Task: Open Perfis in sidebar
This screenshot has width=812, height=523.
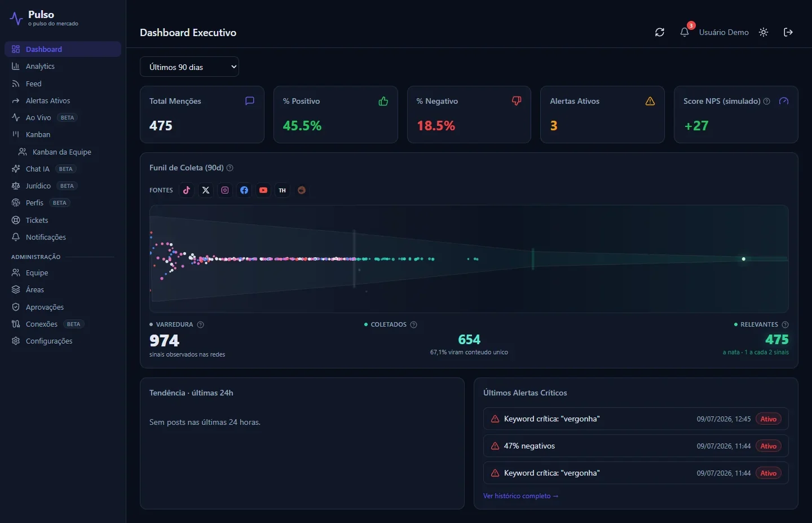Action: tap(63, 203)
